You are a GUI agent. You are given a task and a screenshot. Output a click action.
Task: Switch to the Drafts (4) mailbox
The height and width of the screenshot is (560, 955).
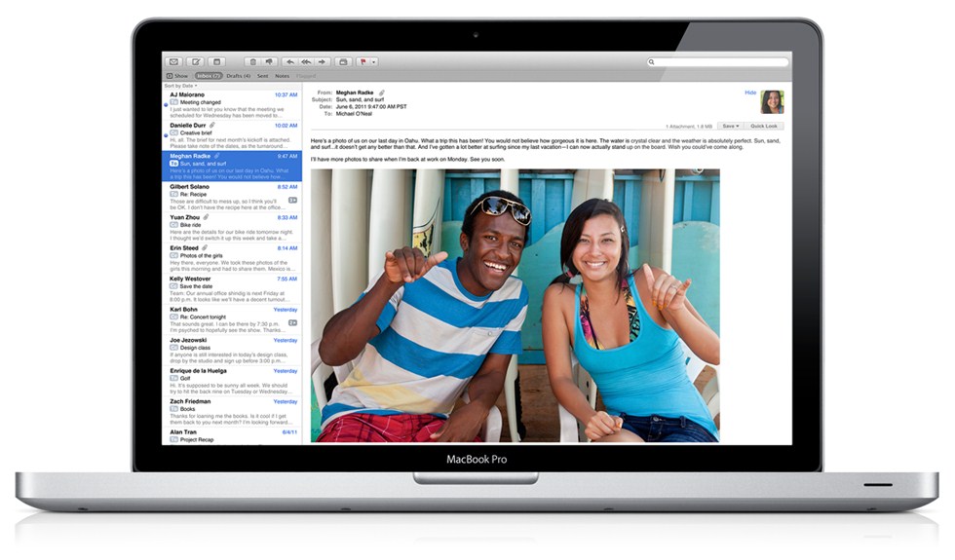coord(238,76)
